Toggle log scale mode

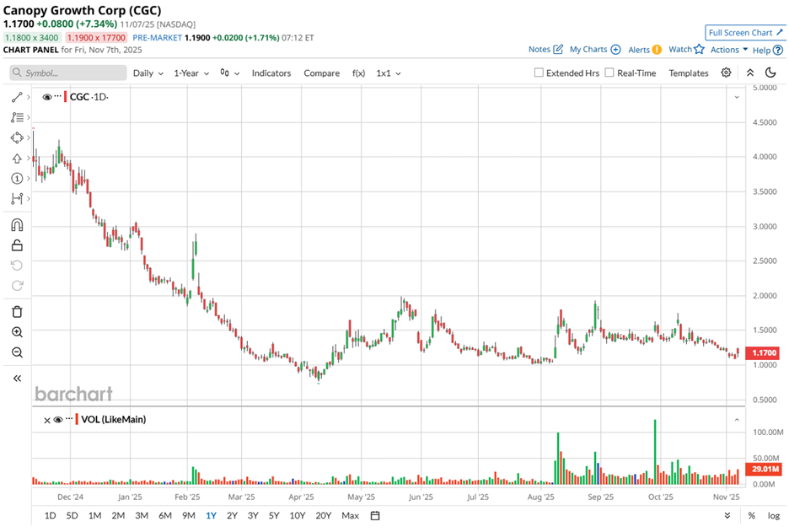point(773,515)
